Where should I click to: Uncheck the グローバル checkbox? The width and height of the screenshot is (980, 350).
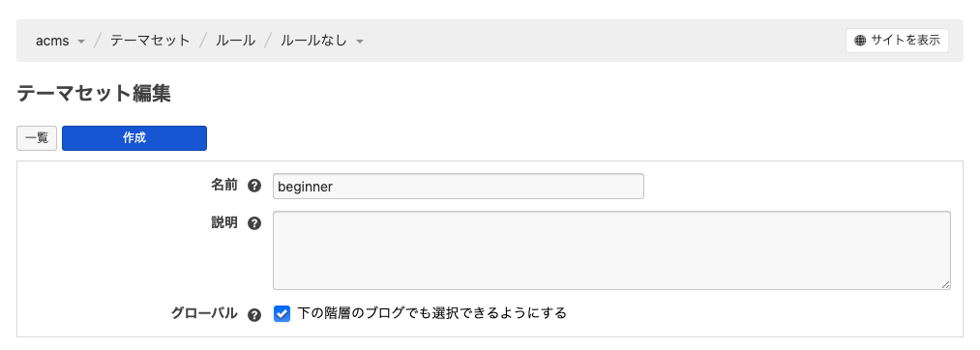coord(282,314)
